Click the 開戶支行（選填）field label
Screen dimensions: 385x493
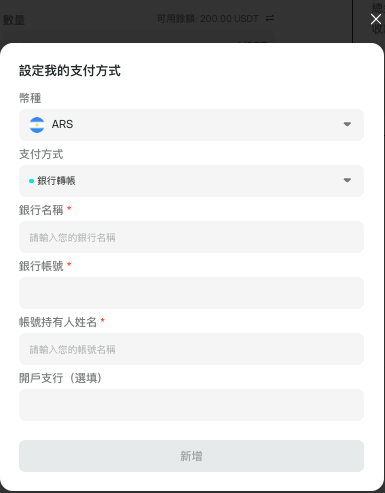[60, 378]
